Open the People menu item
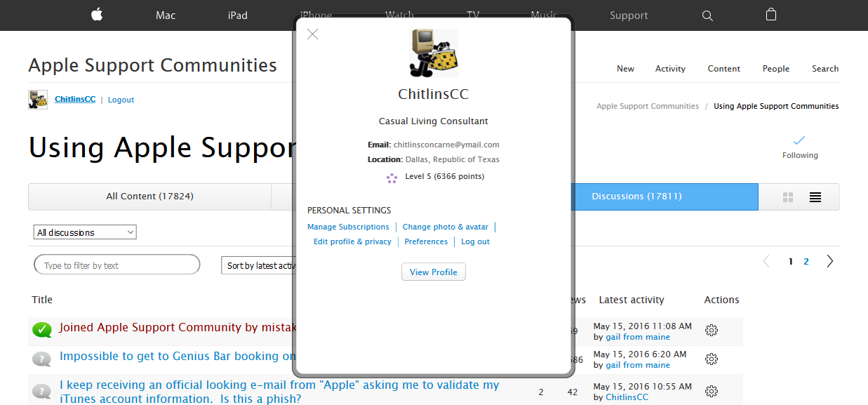 [x=775, y=69]
